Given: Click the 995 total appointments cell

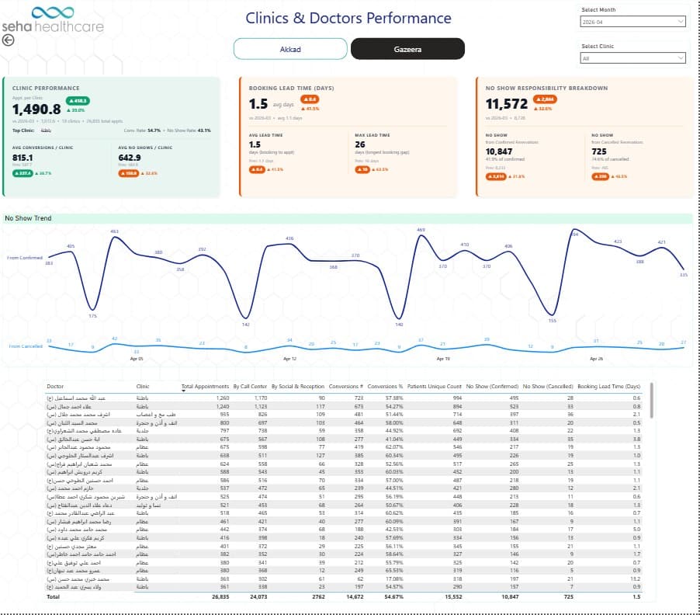Looking at the screenshot, I should click(224, 415).
